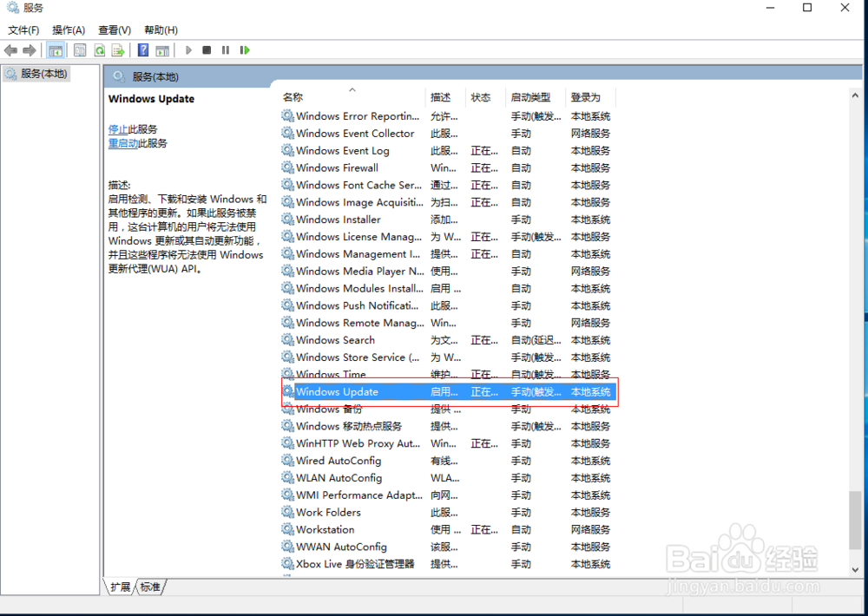Viewport: 868px width, 616px height.
Task: Click gear icon of WWAN AutoConfig row
Action: tap(288, 546)
